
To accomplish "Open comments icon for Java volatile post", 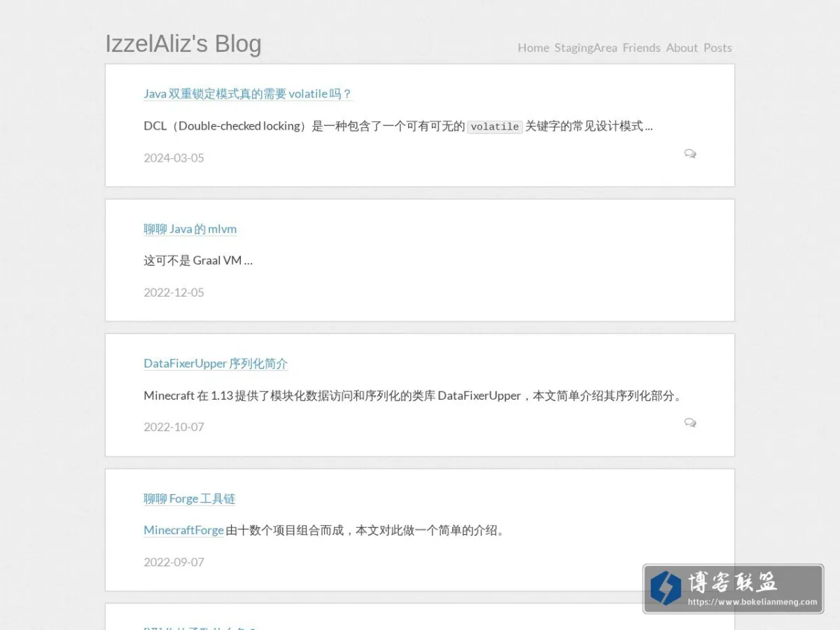I will point(690,153).
